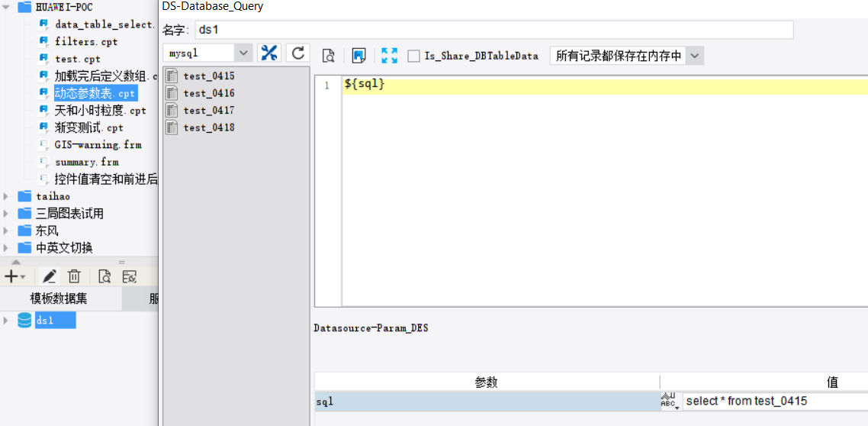
Task: Click the ds1 database icon
Action: click(x=24, y=320)
